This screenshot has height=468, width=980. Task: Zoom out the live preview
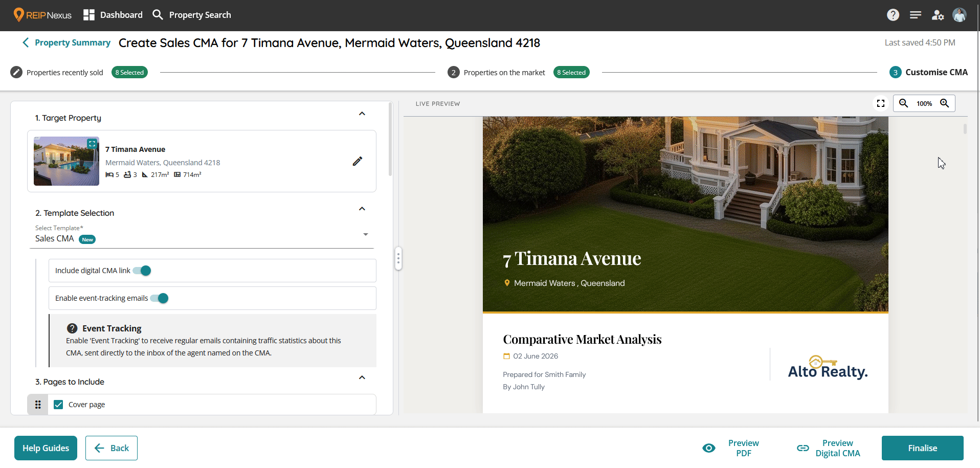click(x=904, y=103)
